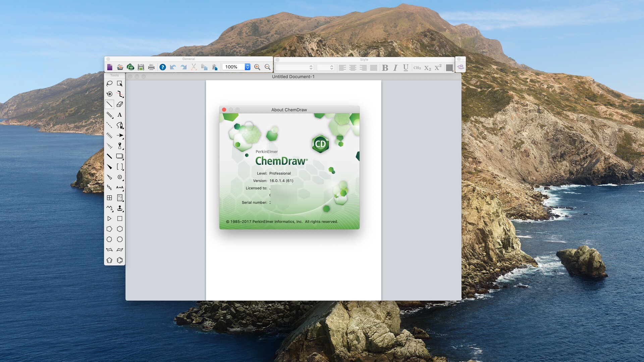This screenshot has width=644, height=362.
Task: Select the Text tool
Action: point(120,115)
